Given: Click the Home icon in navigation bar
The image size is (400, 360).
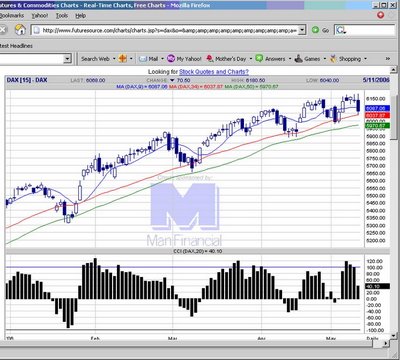Looking at the screenshot, I should click(20, 30).
